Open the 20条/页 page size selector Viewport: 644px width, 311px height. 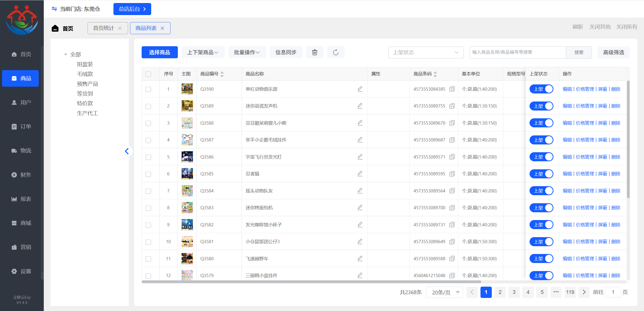[x=444, y=292]
